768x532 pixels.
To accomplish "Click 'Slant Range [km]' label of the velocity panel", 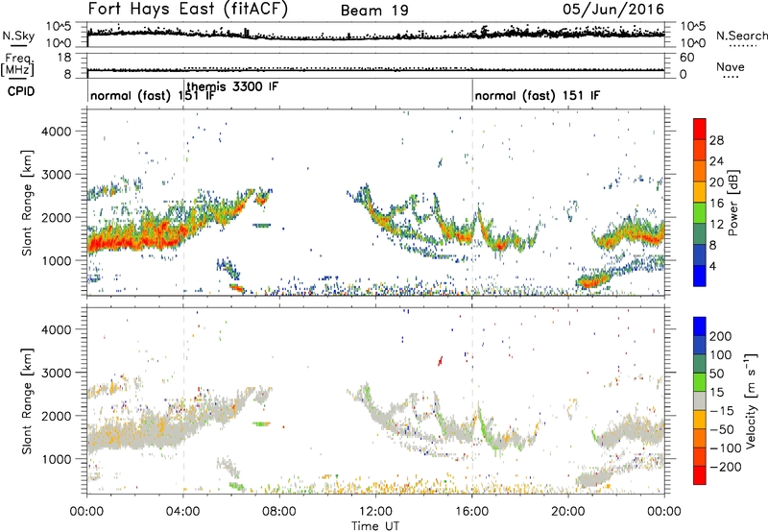I will click(27, 401).
